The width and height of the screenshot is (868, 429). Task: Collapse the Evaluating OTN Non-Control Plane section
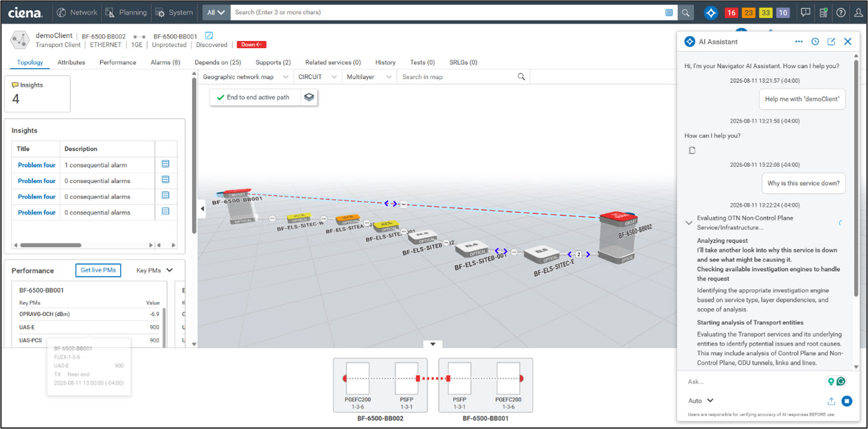[x=689, y=223]
